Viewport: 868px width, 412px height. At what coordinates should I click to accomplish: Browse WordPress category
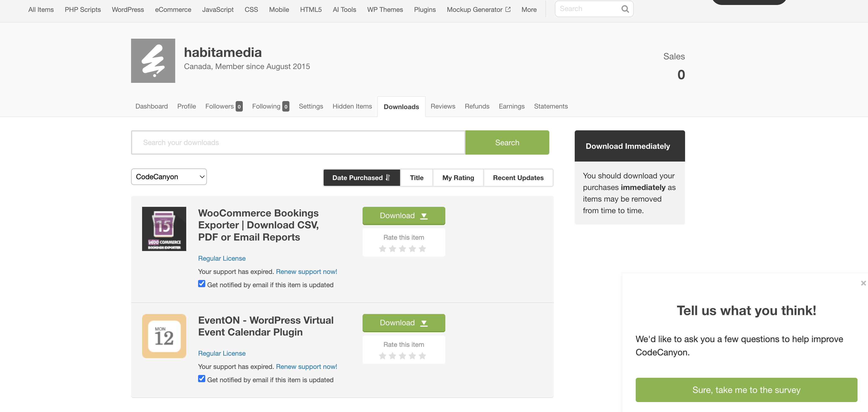pos(128,9)
